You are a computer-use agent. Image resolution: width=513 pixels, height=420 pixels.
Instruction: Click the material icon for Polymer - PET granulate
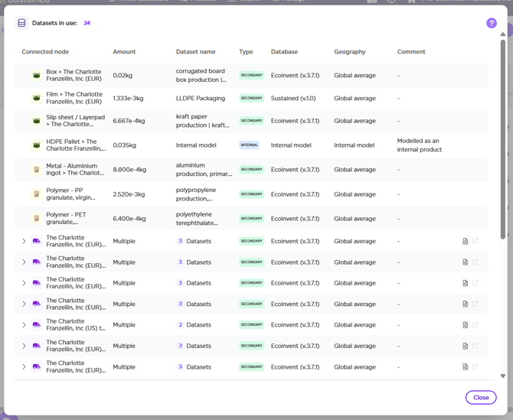[x=37, y=218]
